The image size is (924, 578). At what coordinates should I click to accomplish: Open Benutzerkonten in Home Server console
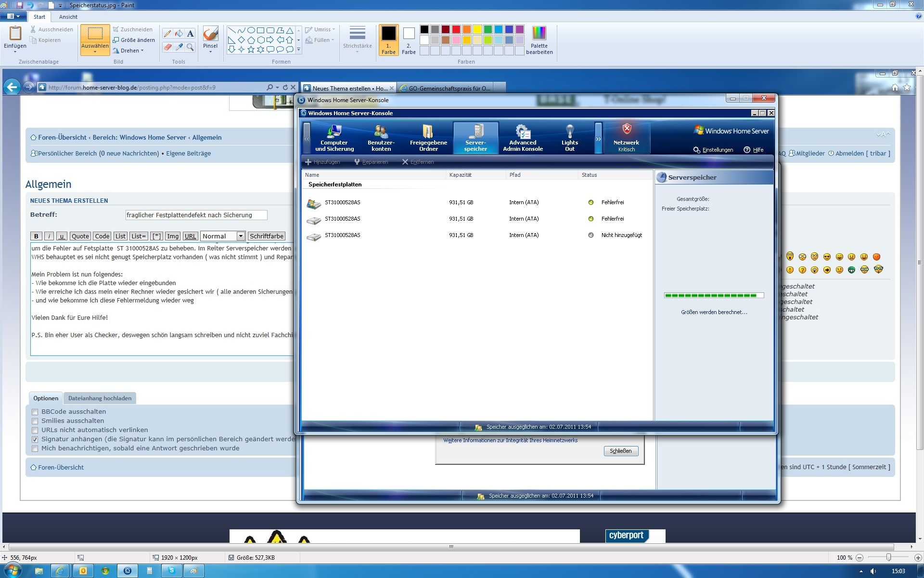[381, 138]
